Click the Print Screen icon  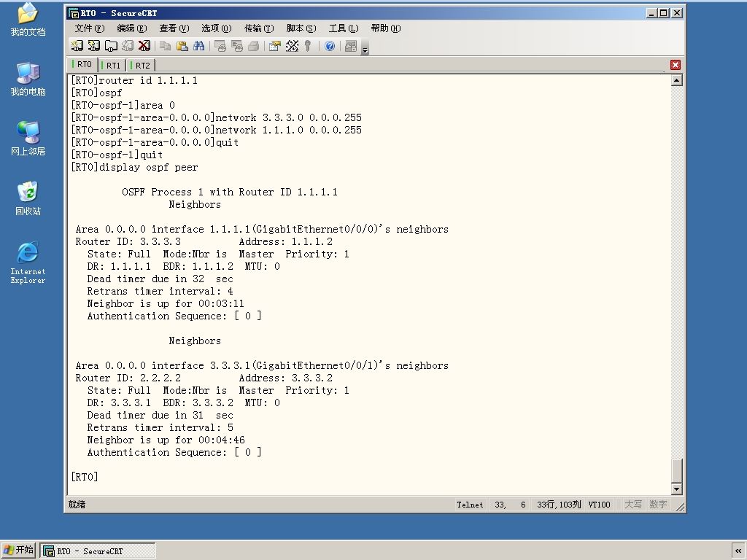click(220, 46)
